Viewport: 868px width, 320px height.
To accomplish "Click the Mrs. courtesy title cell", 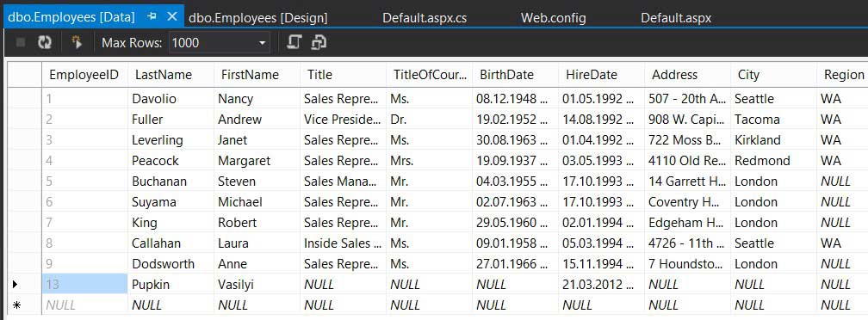I will (430, 161).
